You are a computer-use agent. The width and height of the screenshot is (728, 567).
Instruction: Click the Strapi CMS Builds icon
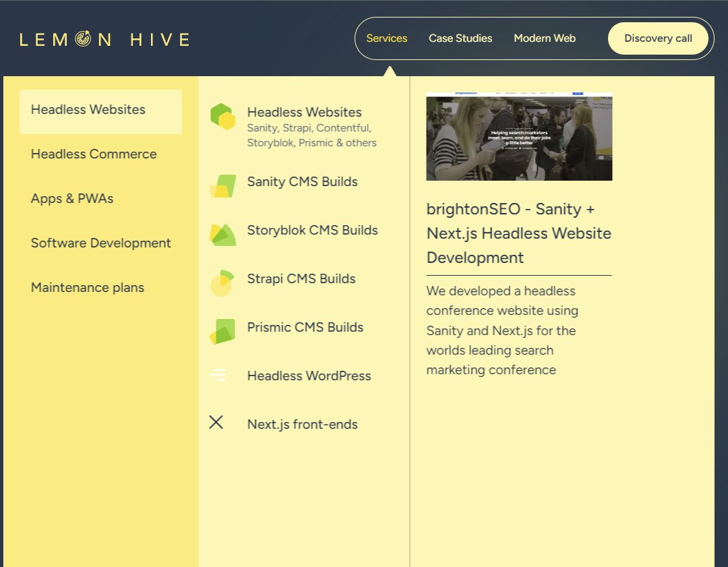pyautogui.click(x=222, y=282)
